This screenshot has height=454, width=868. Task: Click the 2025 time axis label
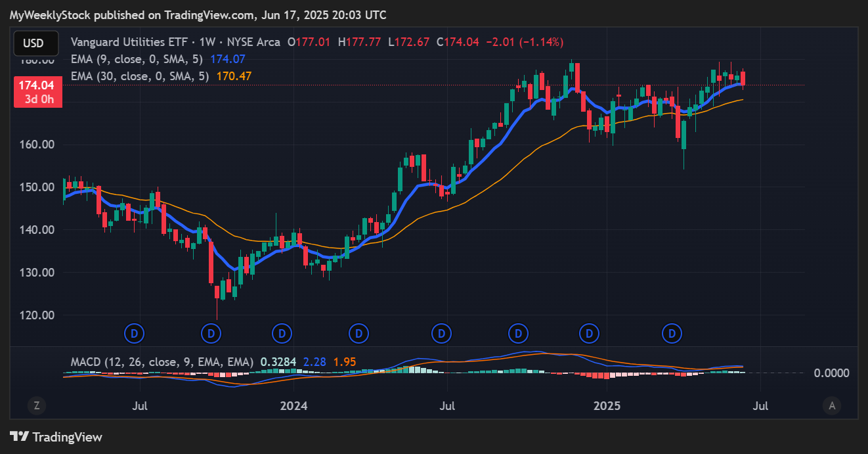[x=607, y=405]
